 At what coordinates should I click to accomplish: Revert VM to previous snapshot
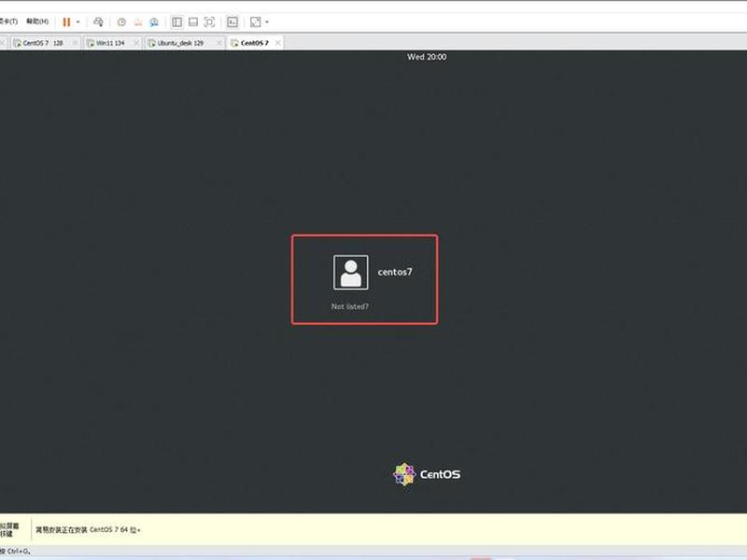[137, 21]
